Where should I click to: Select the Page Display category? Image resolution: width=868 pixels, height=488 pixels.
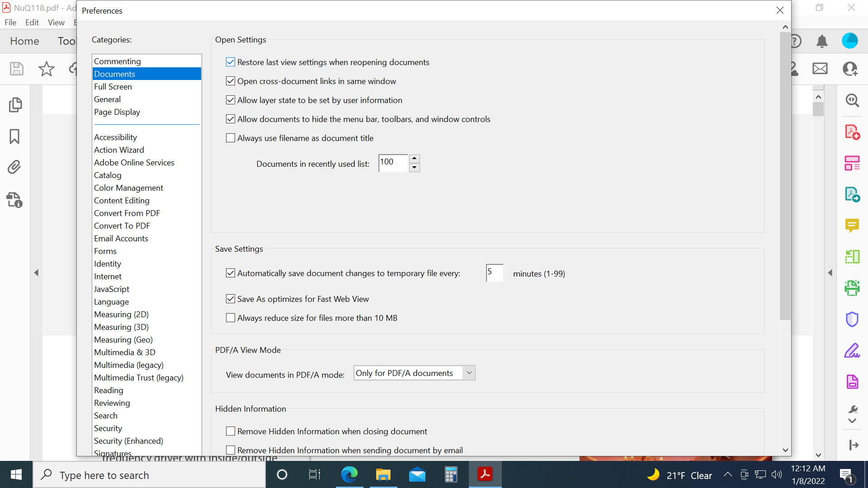(117, 112)
